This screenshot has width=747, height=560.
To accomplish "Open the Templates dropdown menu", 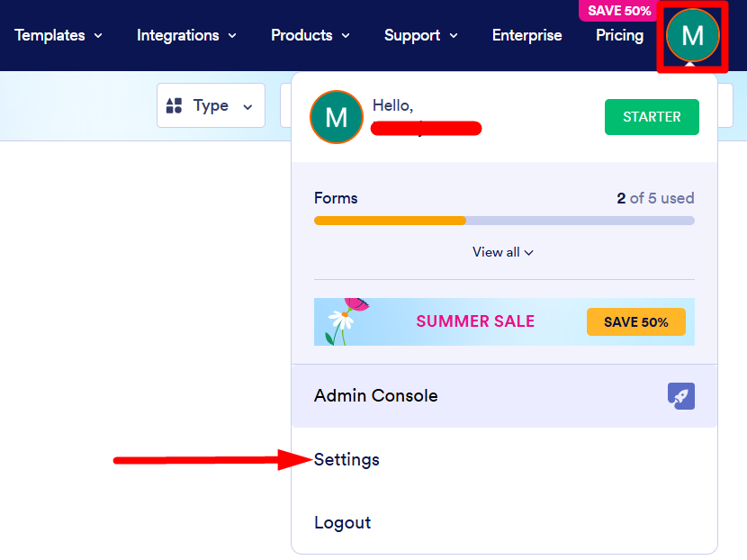I will coord(58,36).
